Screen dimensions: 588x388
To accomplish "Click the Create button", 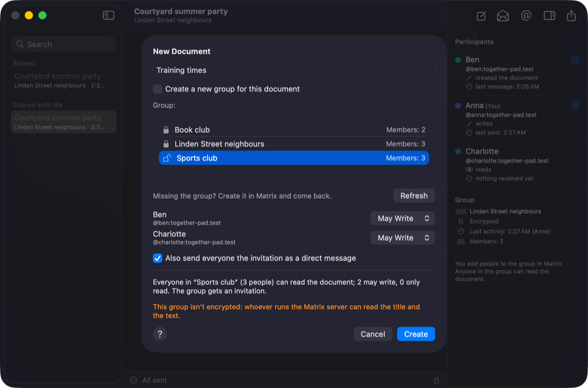I will (416, 334).
